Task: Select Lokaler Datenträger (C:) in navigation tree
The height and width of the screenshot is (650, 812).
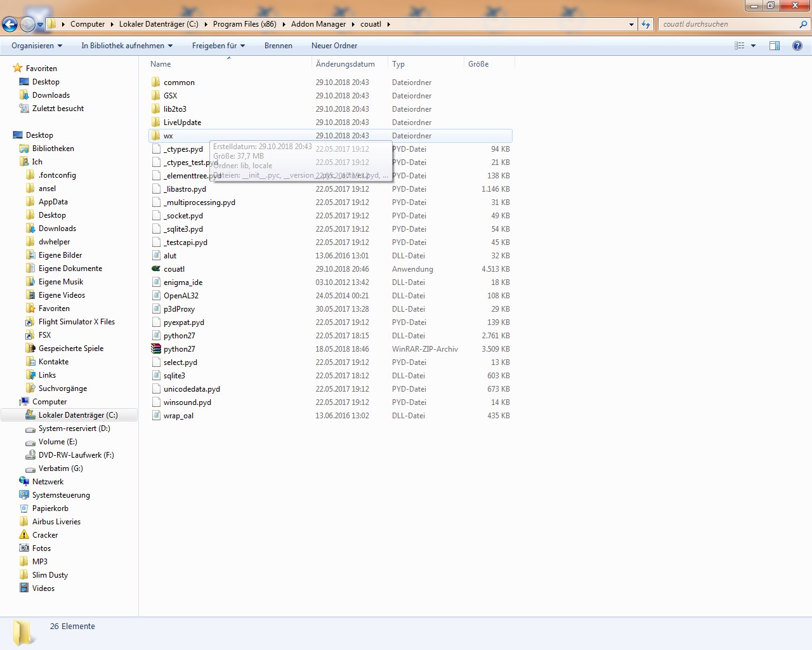Action: (78, 415)
